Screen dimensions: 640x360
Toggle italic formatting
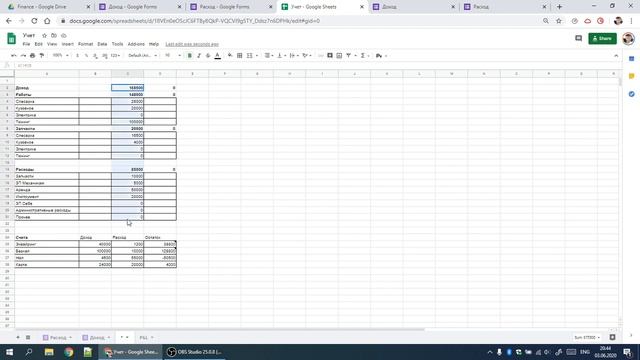(199, 56)
